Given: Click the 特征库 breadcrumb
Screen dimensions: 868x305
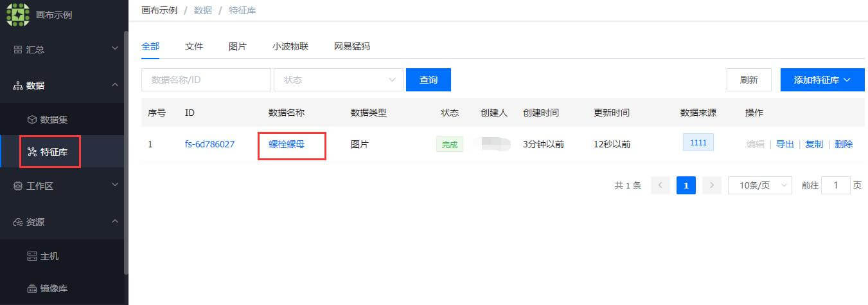Looking at the screenshot, I should click(x=242, y=10).
